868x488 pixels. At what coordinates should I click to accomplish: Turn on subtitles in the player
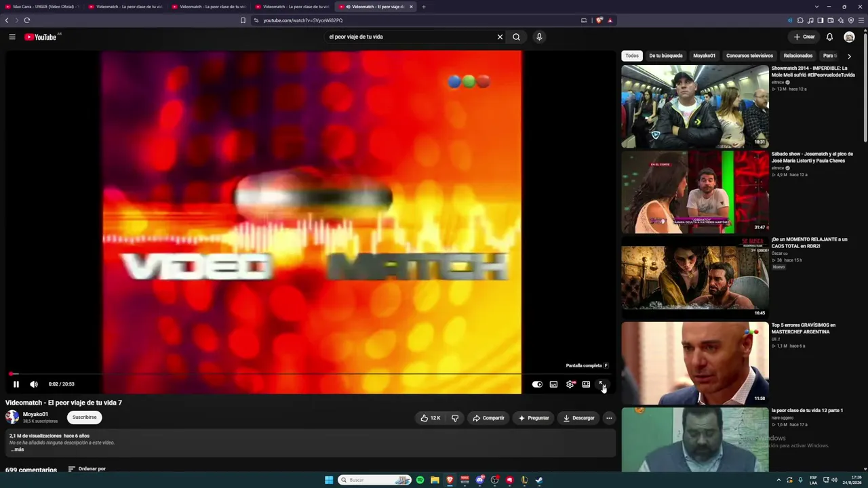tap(553, 384)
